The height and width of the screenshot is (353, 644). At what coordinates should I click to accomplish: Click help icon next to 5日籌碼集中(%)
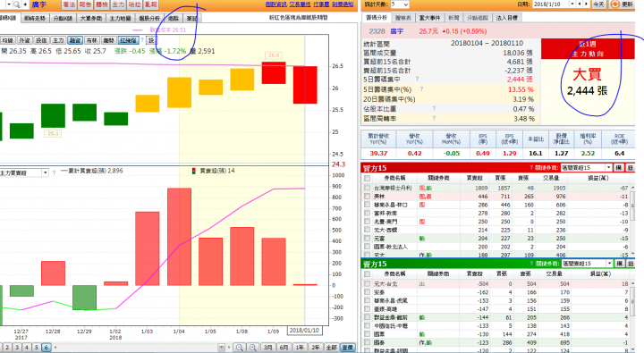coord(421,88)
